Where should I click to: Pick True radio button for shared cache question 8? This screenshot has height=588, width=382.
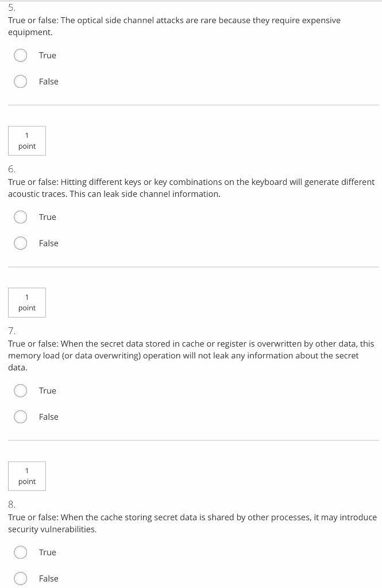(x=21, y=552)
